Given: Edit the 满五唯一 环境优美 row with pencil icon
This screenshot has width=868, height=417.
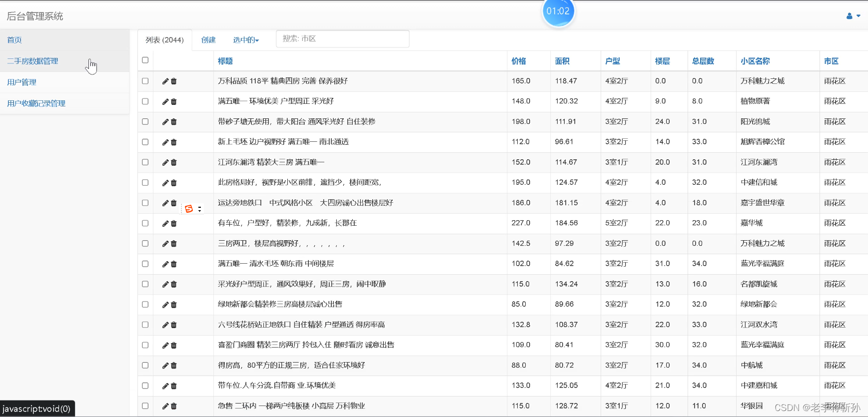Looking at the screenshot, I should point(165,101).
